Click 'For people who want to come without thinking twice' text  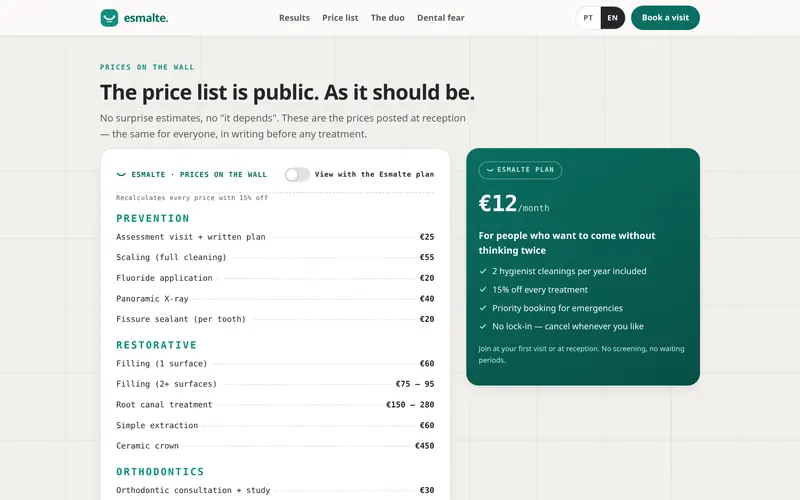pos(567,243)
